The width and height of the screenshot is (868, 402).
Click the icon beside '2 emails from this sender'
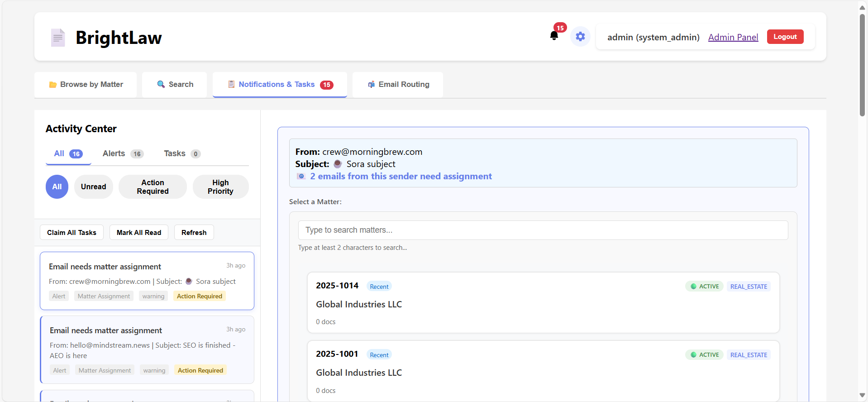coord(301,176)
